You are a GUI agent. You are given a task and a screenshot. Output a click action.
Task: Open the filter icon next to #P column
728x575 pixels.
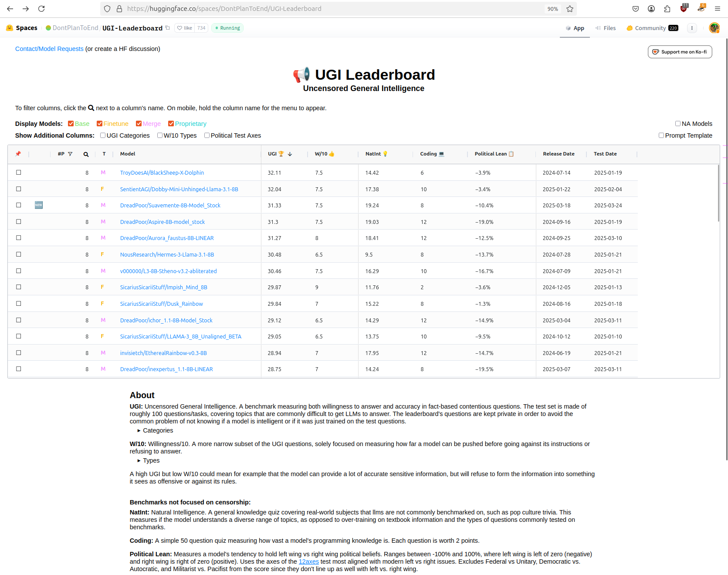[x=71, y=154]
